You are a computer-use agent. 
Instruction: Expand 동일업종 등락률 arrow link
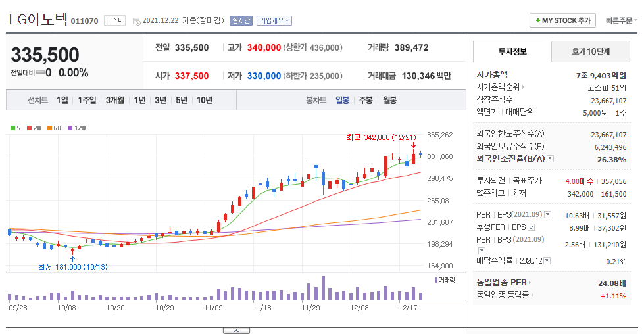click(532, 295)
